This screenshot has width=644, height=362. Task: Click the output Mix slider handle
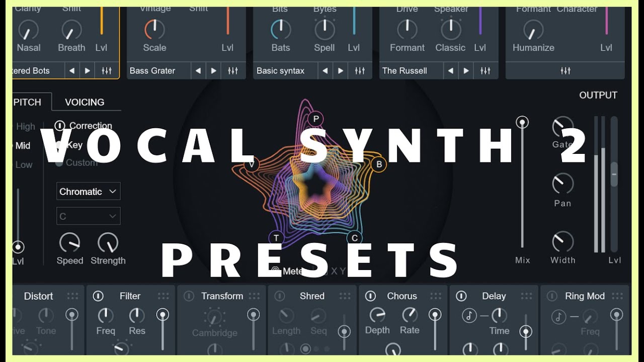[523, 122]
